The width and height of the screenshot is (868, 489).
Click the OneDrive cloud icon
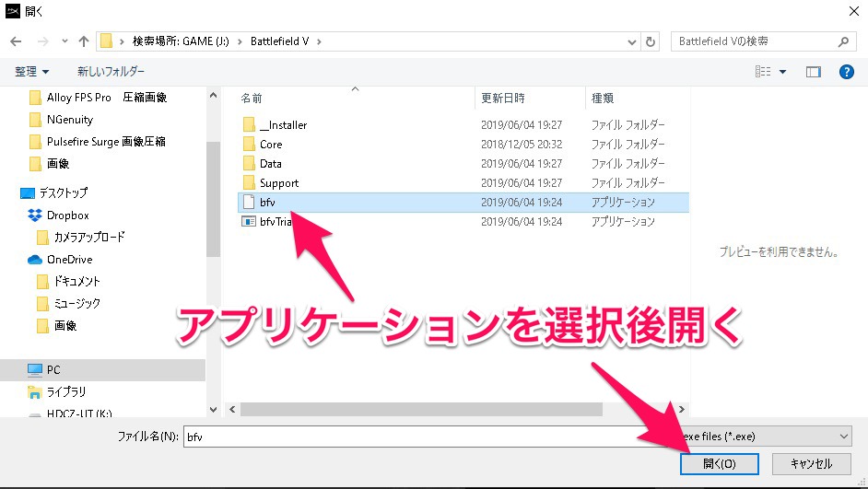pyautogui.click(x=35, y=260)
